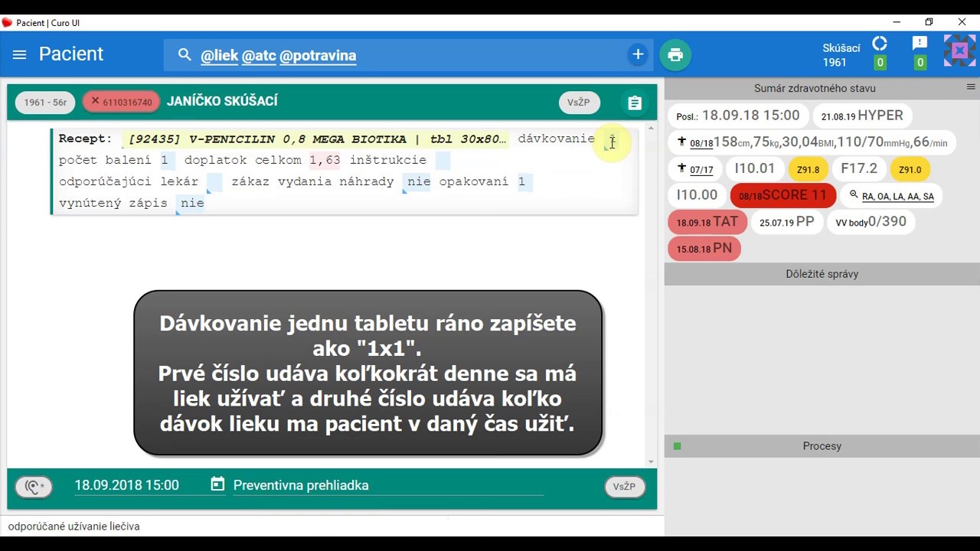
Task: Click the green Procesy status indicator
Action: 677,446
